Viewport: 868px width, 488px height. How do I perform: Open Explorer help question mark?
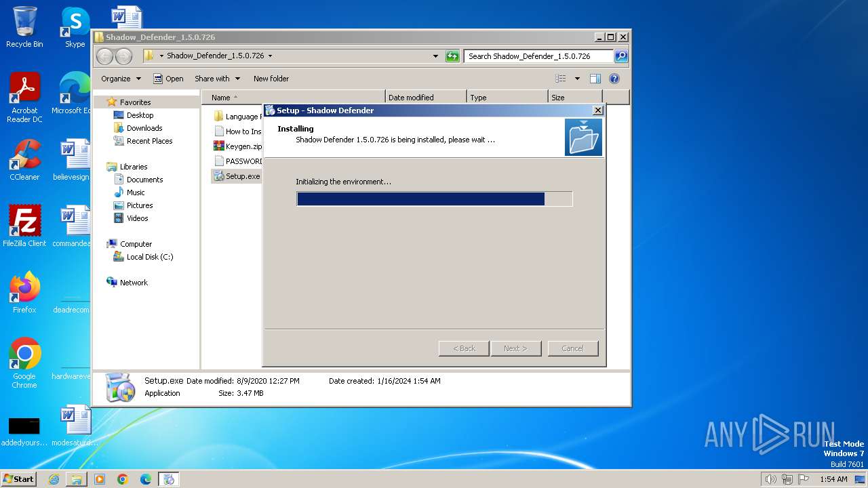tap(614, 79)
